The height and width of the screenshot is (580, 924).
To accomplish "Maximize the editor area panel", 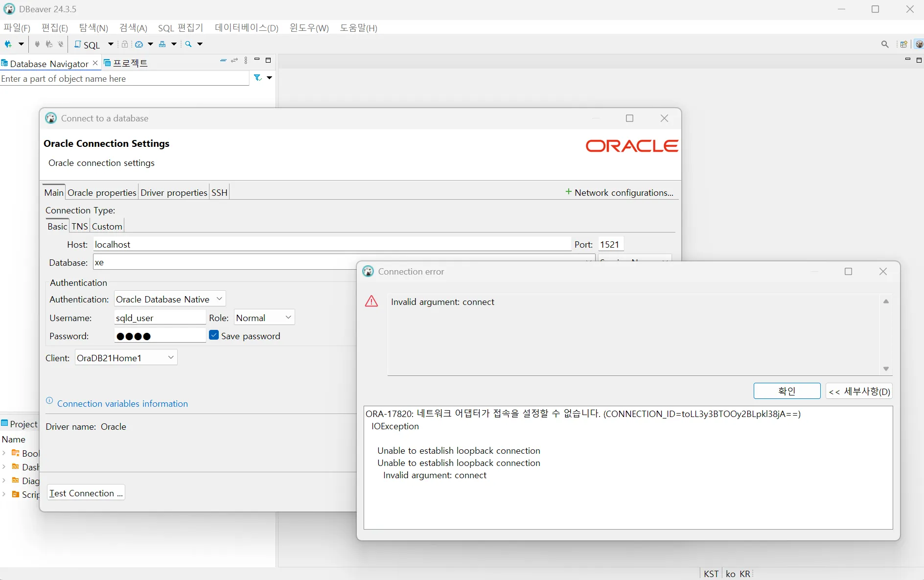I will (919, 60).
